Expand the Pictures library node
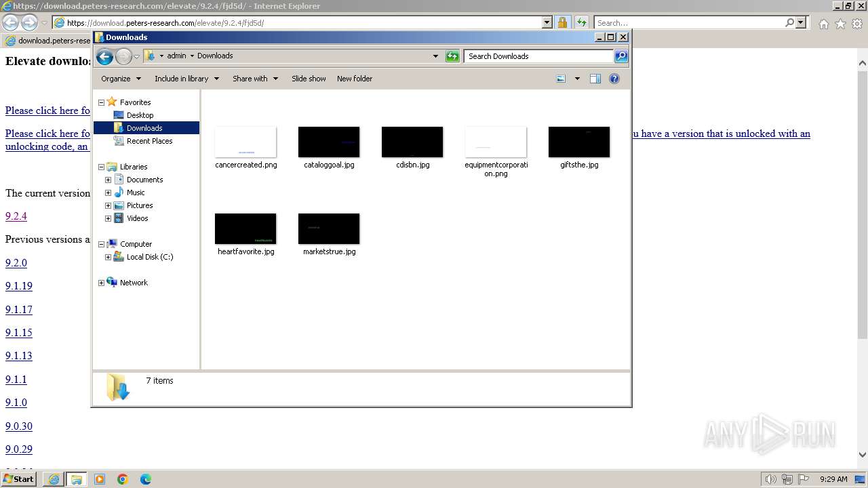Screen dimensions: 868x488 pyautogui.click(x=108, y=205)
